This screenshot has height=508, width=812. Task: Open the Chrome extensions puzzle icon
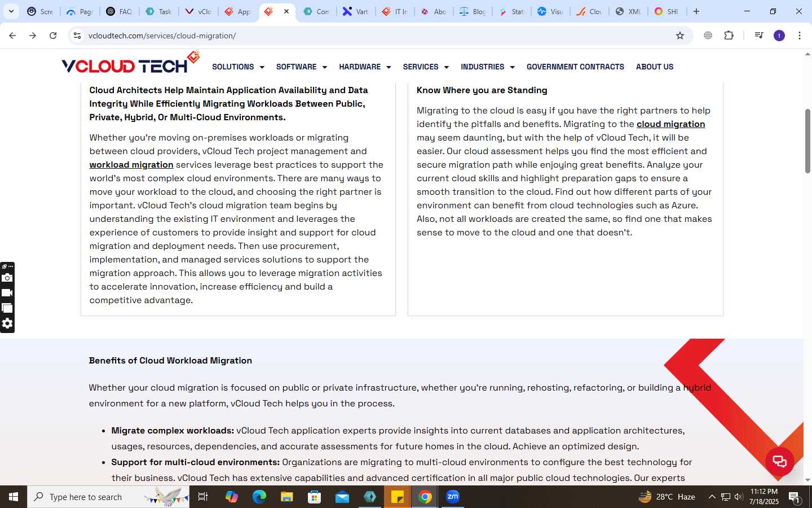coord(729,36)
